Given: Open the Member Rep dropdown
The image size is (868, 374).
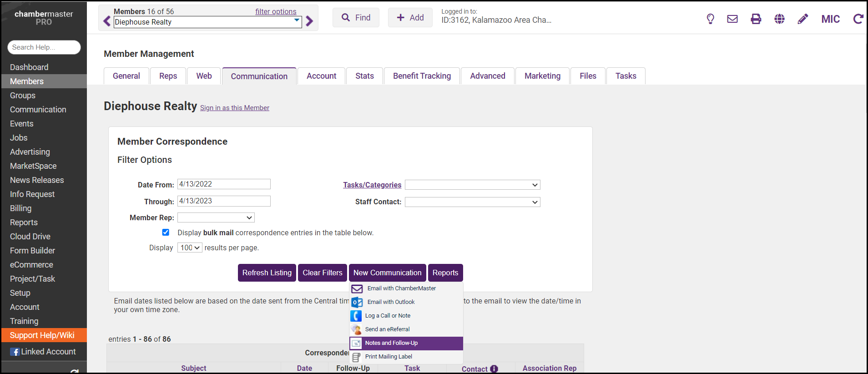Looking at the screenshot, I should [216, 218].
